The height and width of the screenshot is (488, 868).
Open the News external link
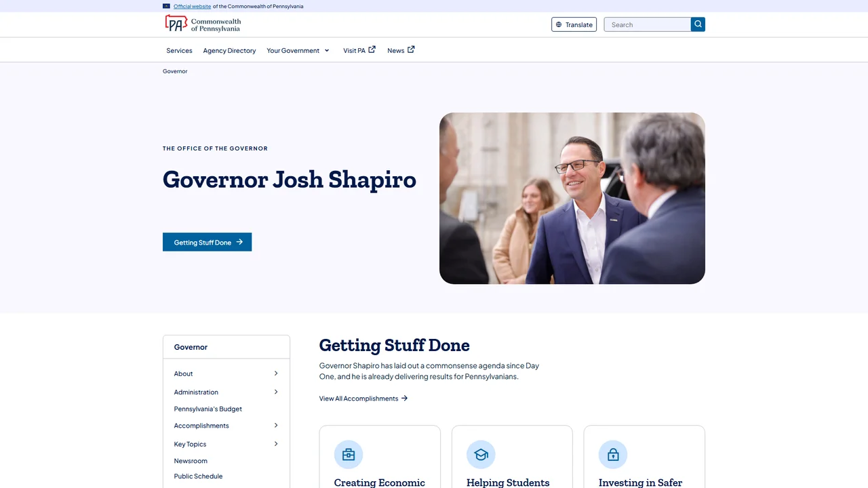[x=401, y=50]
